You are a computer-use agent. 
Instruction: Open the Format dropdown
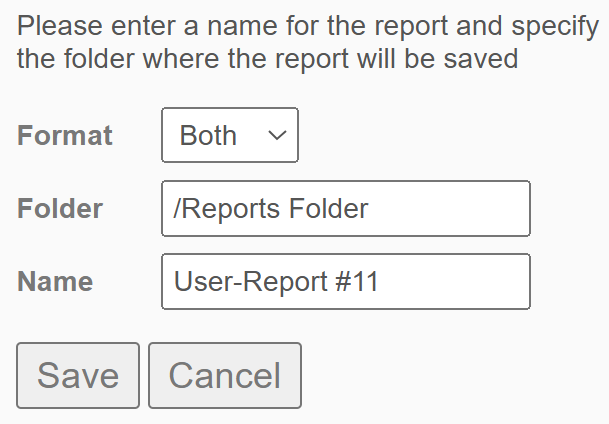229,135
